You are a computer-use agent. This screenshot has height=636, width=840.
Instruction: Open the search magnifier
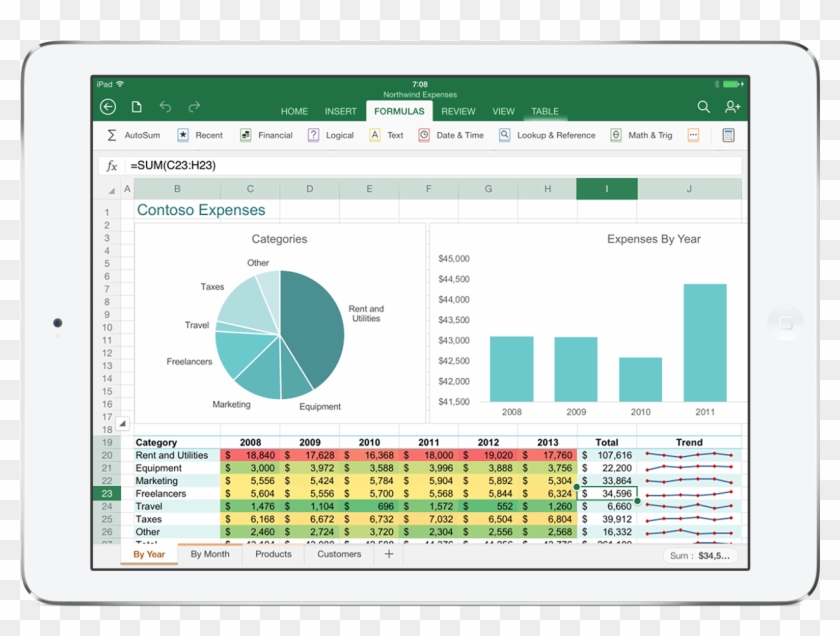click(x=703, y=107)
